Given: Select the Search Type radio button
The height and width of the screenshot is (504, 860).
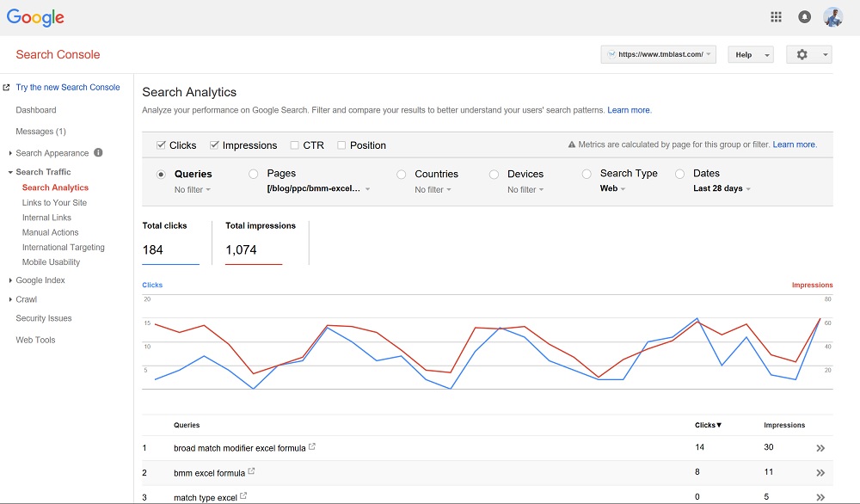Looking at the screenshot, I should point(587,175).
